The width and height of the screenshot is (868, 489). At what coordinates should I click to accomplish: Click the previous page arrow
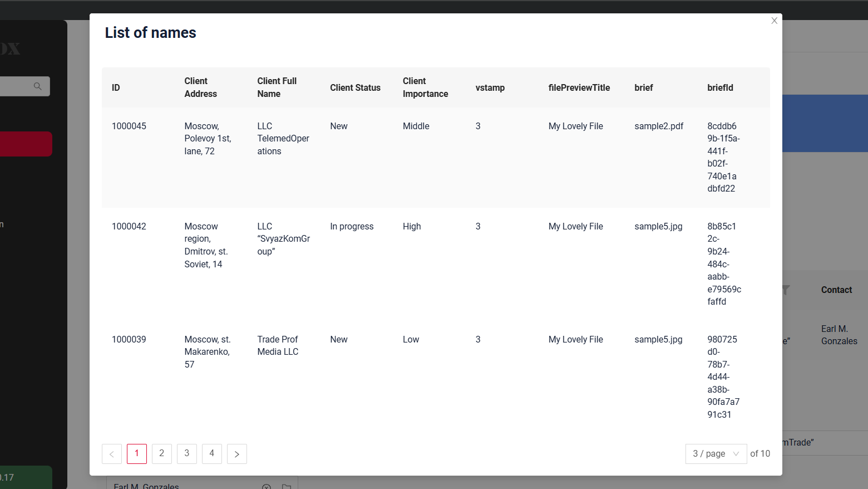112,454
